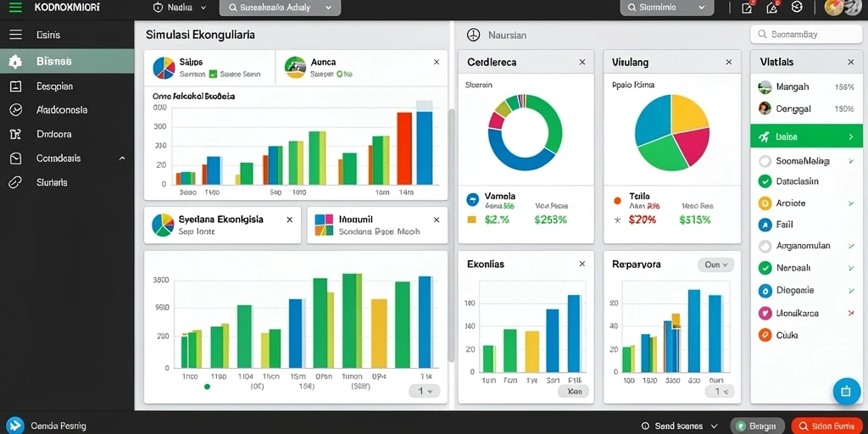The image size is (868, 434).
Task: Click the Soonambay search field
Action: point(806,34)
